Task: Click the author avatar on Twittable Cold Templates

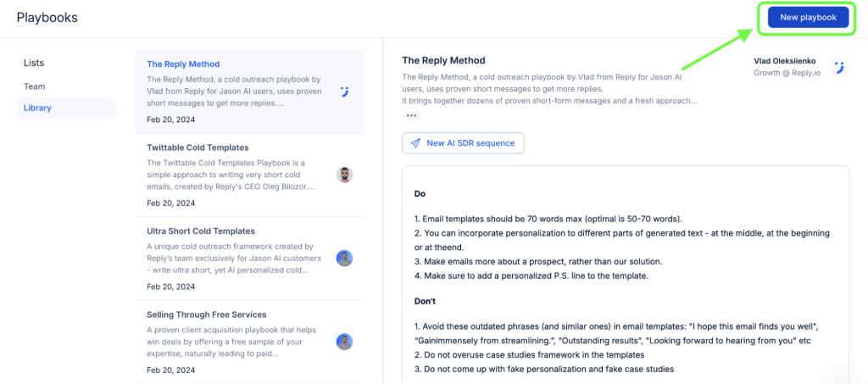Action: pos(344,175)
